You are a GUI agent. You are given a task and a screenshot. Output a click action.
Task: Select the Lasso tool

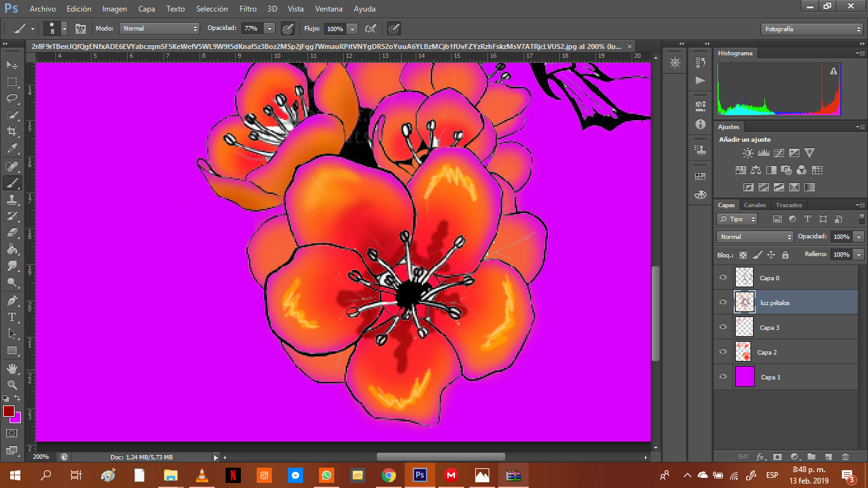tap(12, 98)
